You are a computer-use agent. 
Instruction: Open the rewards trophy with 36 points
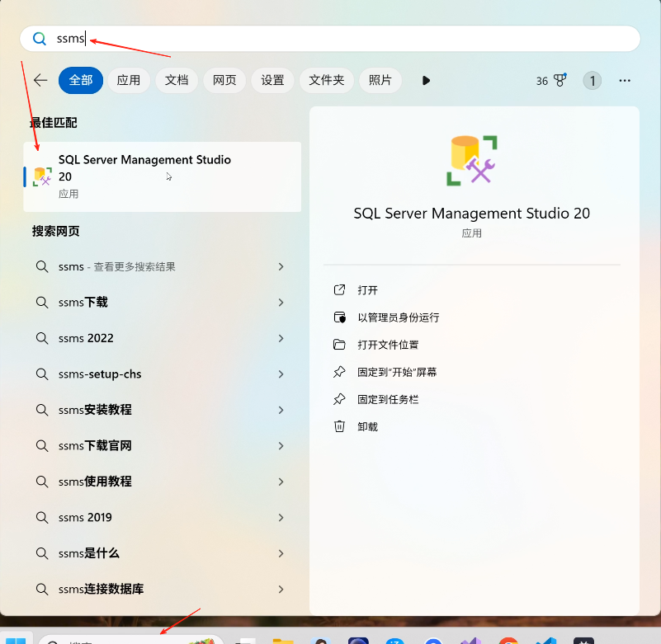[551, 81]
